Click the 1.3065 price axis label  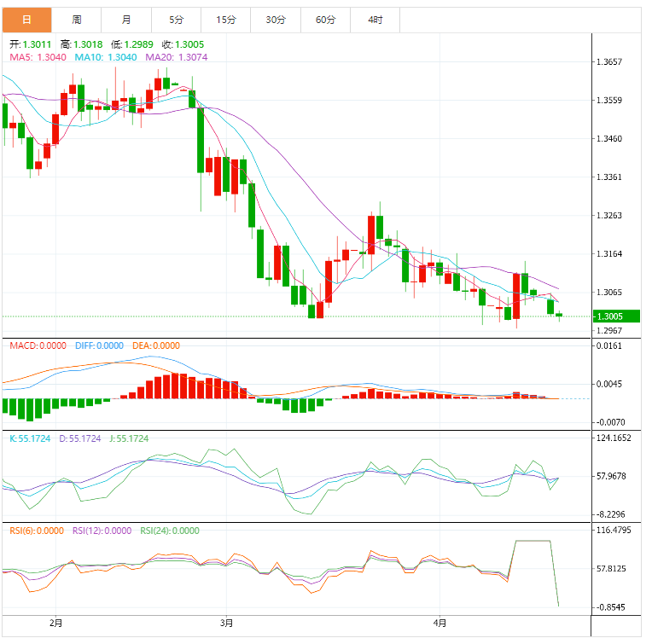coord(609,292)
